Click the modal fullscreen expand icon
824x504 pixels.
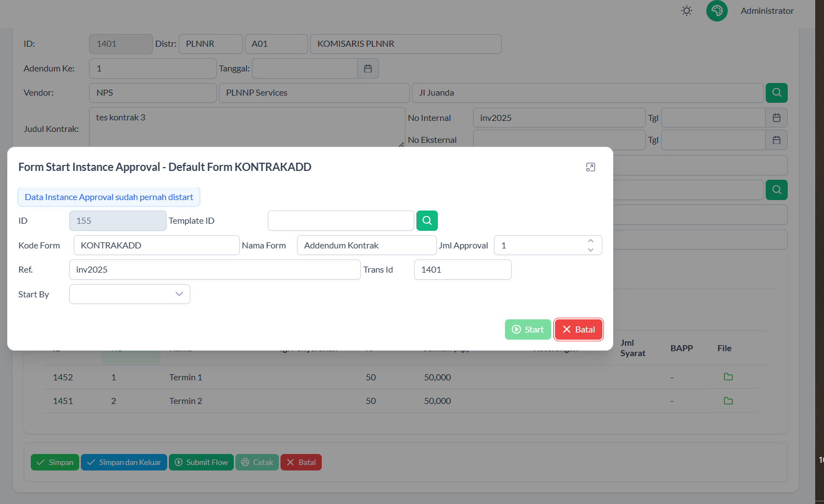pos(590,167)
